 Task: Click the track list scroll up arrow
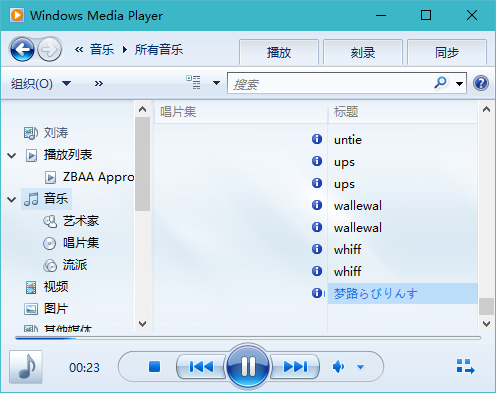coord(486,109)
